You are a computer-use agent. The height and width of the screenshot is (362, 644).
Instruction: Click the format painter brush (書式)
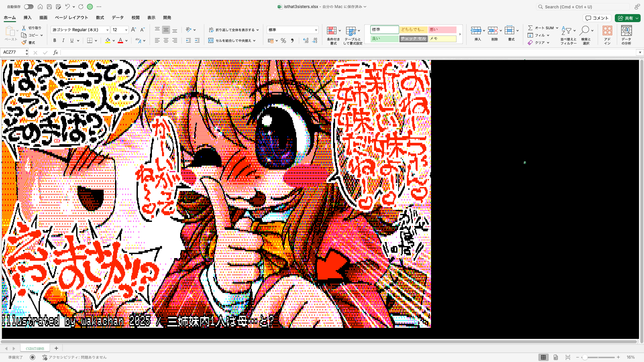24,43
